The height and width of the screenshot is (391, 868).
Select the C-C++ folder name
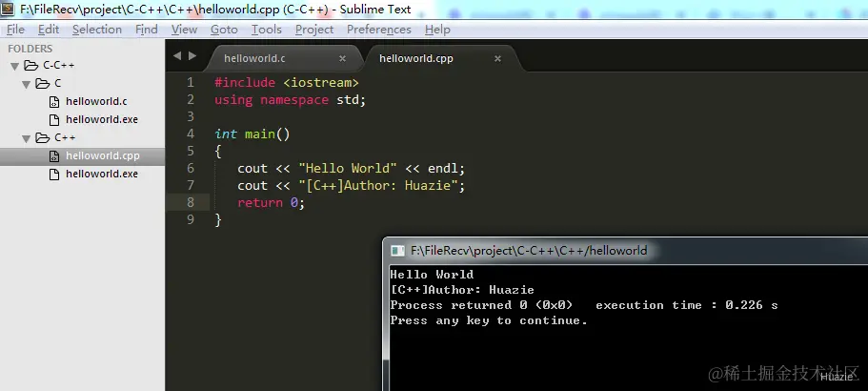(59, 66)
